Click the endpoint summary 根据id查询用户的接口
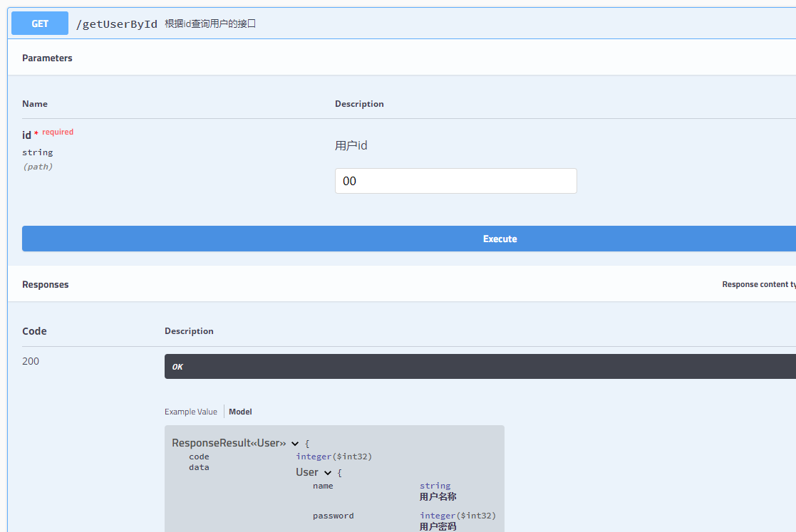The width and height of the screenshot is (796, 532). pos(210,24)
